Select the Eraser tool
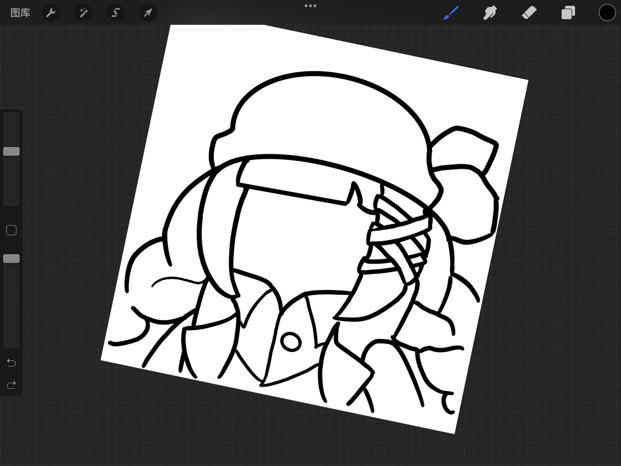 coord(529,13)
